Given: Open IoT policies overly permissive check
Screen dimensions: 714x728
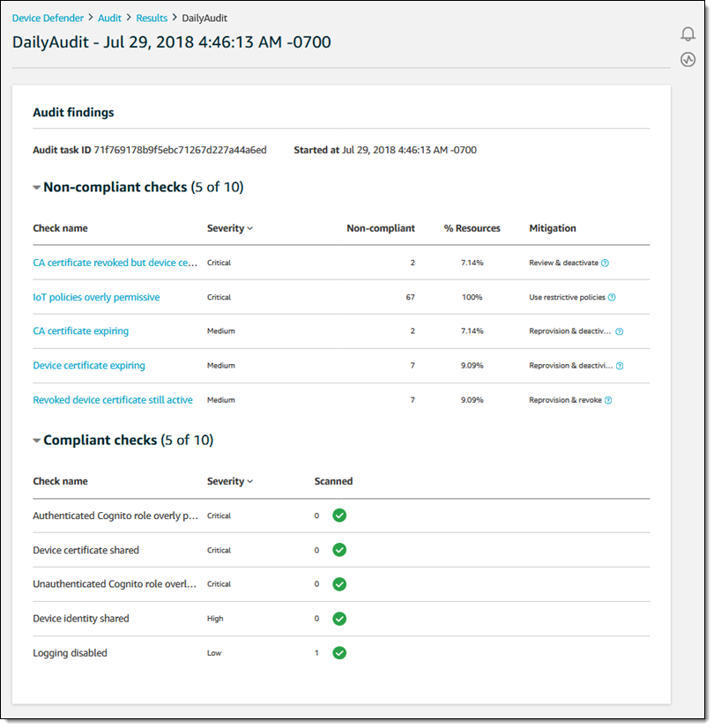Looking at the screenshot, I should pyautogui.click(x=96, y=297).
